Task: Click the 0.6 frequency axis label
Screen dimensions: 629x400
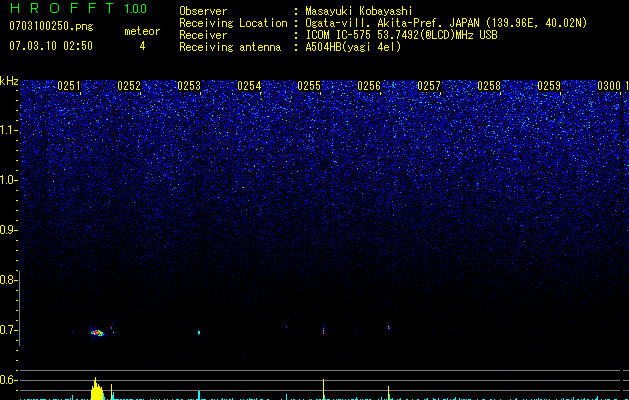Action: tap(8, 380)
